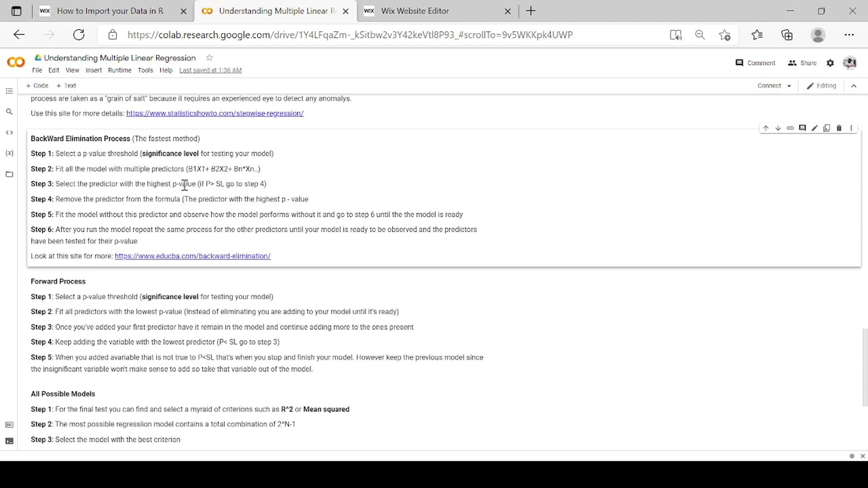The width and height of the screenshot is (868, 488).
Task: Open code snippets panel
Action: (9, 132)
